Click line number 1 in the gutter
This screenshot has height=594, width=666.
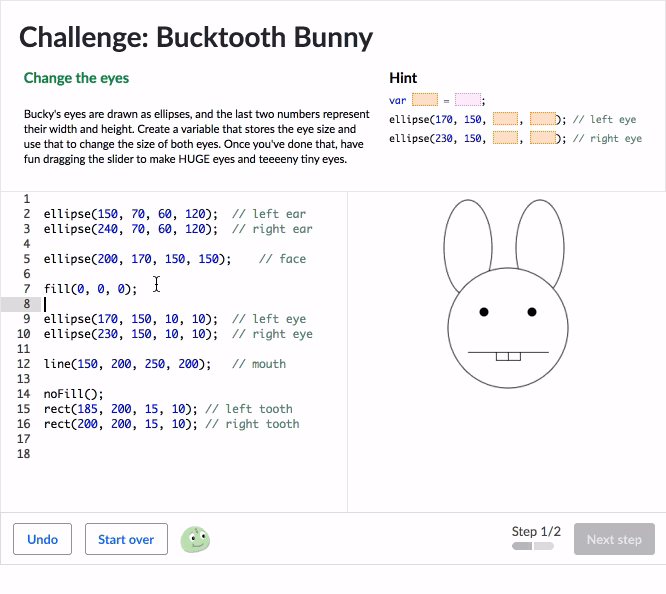click(x=27, y=199)
